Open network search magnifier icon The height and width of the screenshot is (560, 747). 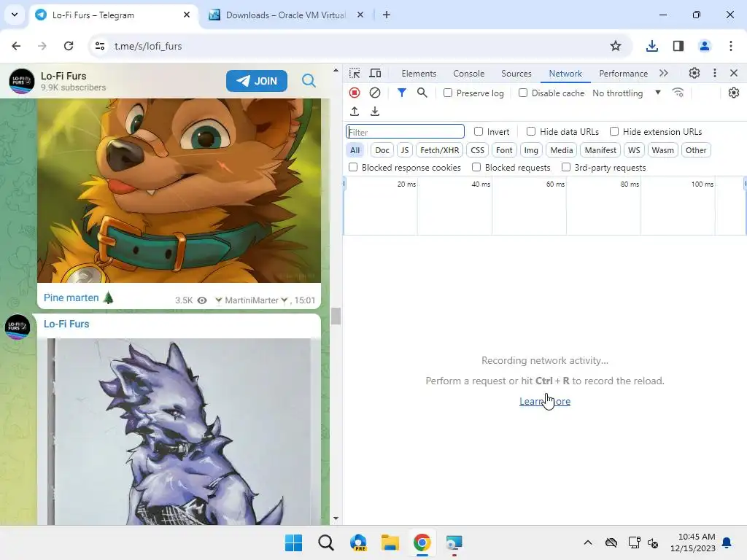[x=422, y=93]
